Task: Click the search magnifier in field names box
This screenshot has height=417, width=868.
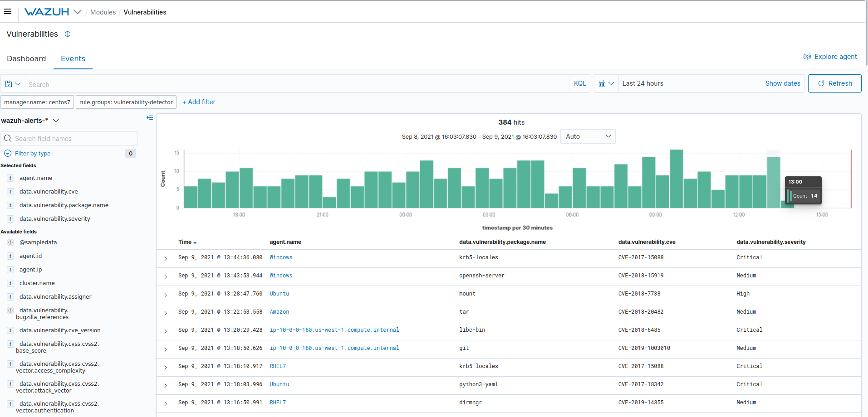Action: 8,138
